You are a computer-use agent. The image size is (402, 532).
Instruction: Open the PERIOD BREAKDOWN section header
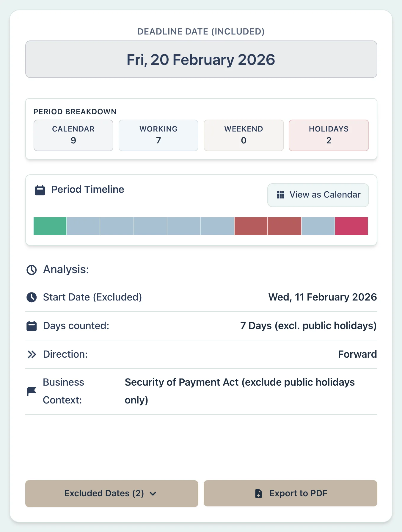75,111
